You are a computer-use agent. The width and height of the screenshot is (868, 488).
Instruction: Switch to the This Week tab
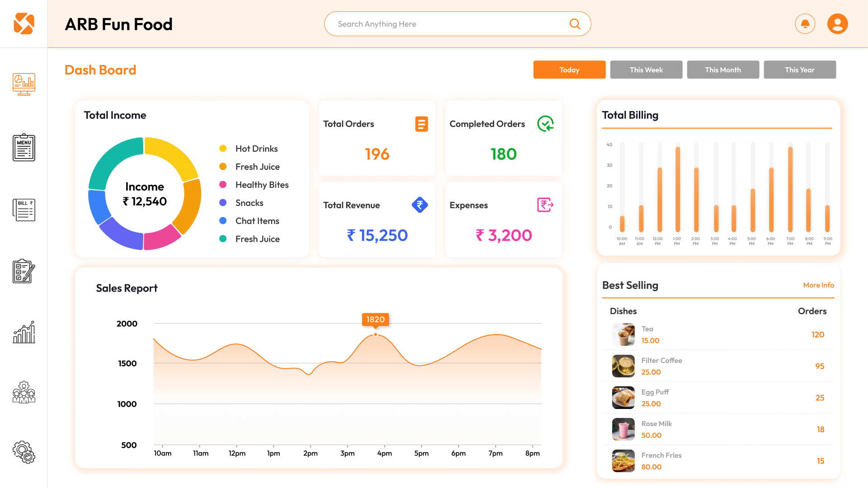[x=646, y=70]
